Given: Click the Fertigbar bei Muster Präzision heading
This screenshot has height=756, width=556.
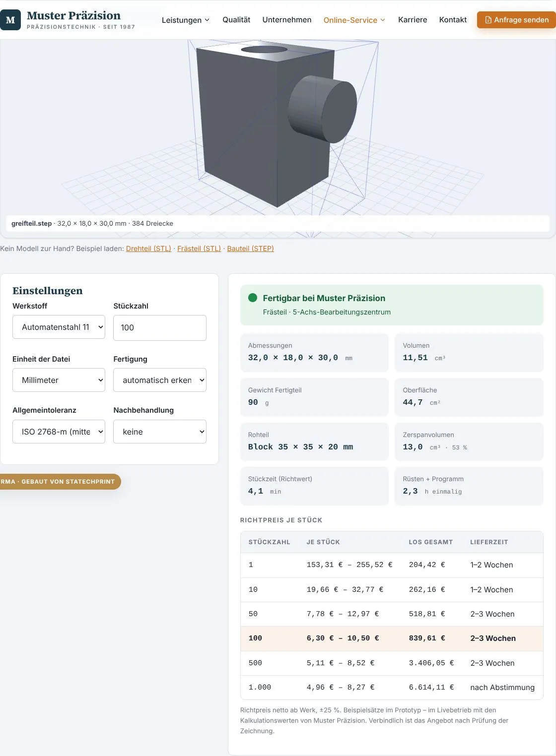Looking at the screenshot, I should [x=324, y=298].
